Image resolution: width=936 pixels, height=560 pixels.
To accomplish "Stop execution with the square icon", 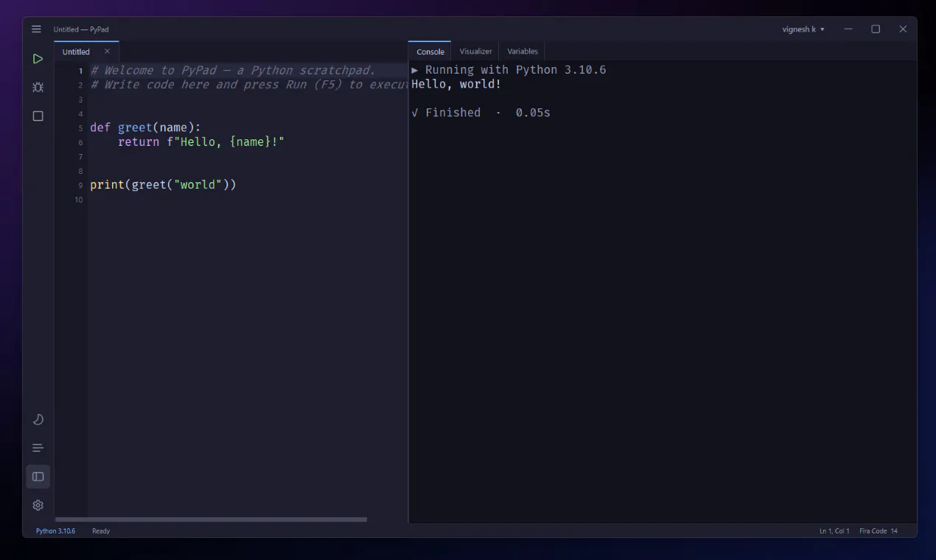I will pos(38,116).
